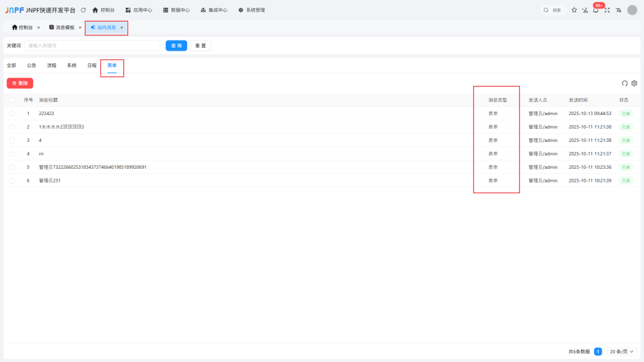Click the 重置 button

(200, 45)
